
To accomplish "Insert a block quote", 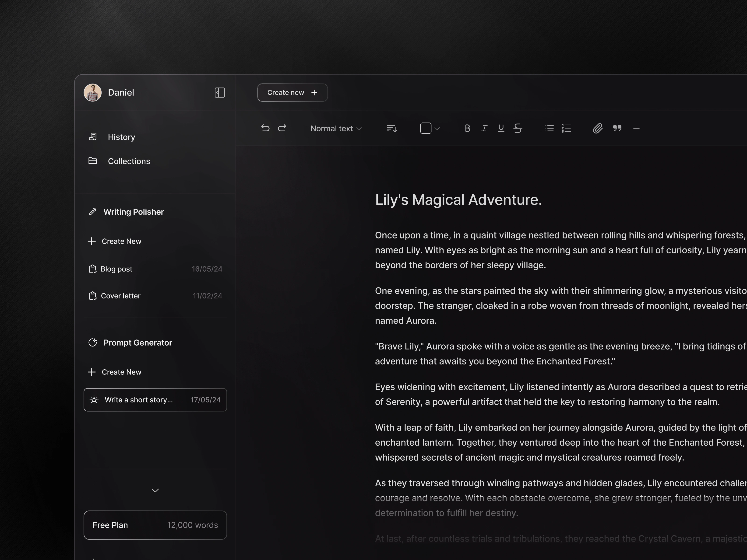I will click(x=617, y=128).
